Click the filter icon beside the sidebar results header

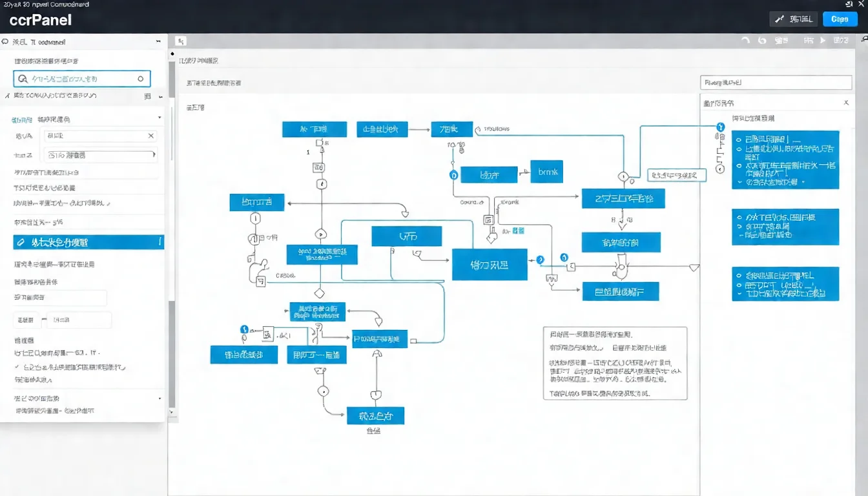coord(147,97)
